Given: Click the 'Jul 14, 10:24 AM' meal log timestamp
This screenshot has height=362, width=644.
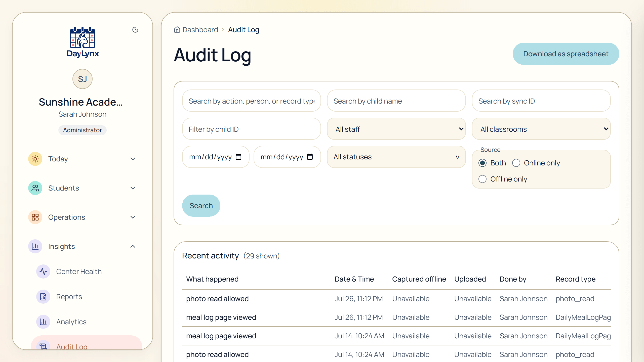Looking at the screenshot, I should point(359,336).
